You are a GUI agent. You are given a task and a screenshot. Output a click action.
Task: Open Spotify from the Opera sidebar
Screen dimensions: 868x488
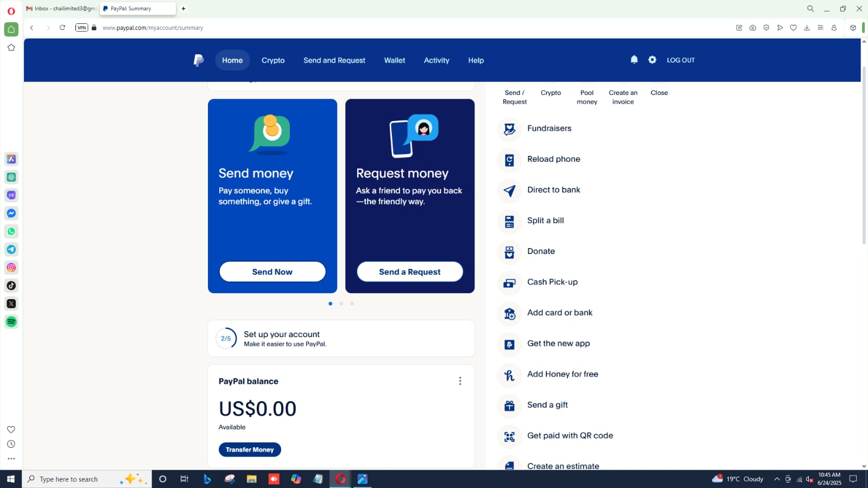[x=11, y=322]
